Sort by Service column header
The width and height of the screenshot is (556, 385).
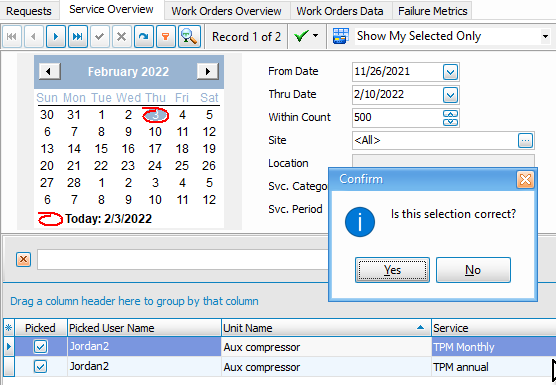click(494, 328)
